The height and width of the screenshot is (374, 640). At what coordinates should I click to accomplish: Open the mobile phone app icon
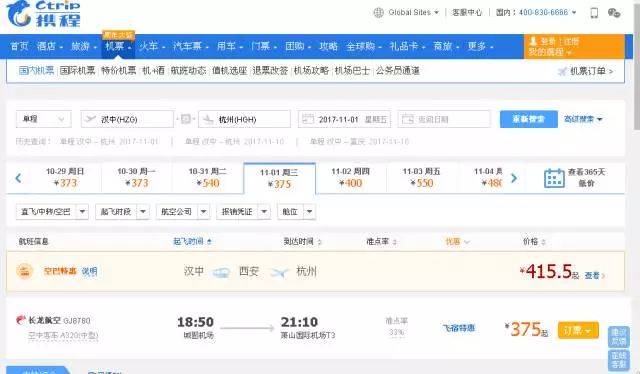tap(594, 13)
